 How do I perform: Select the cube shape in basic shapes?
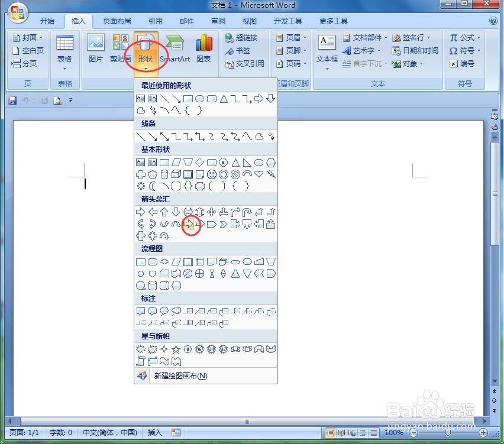(x=176, y=174)
